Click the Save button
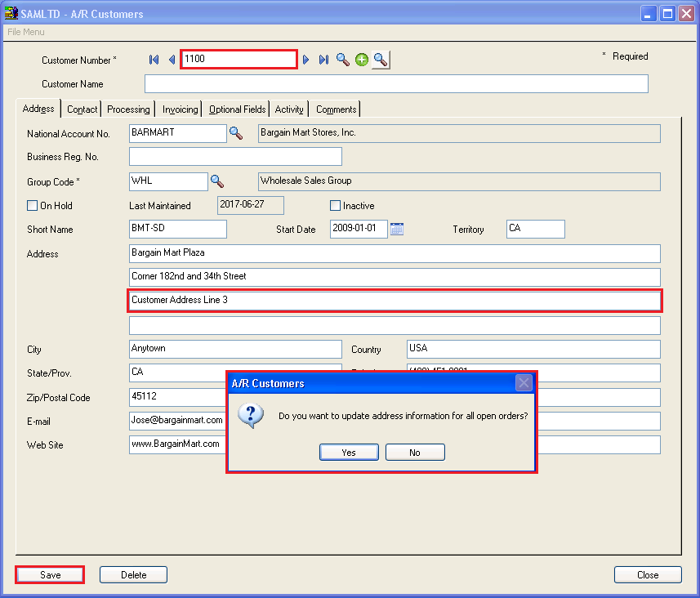700x598 pixels. [50, 575]
